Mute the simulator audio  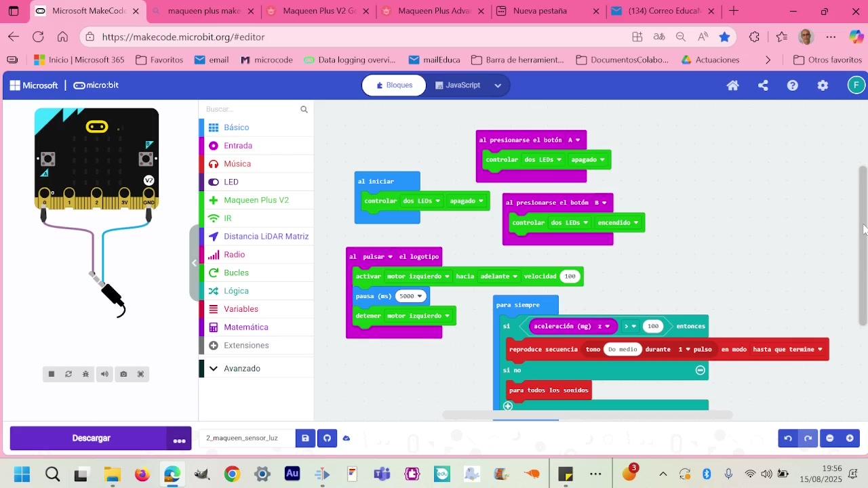[x=104, y=374]
